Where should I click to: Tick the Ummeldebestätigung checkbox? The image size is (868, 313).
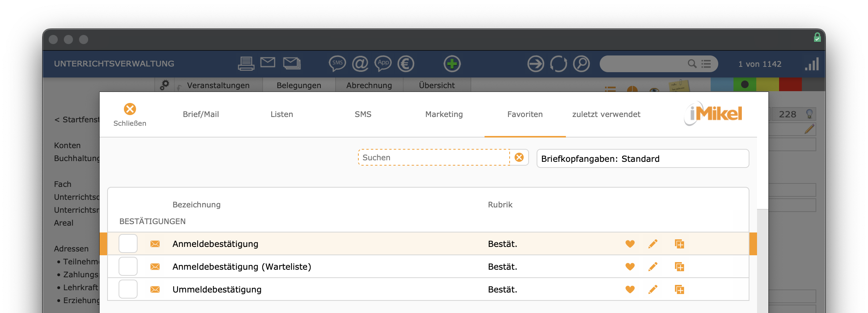coord(128,289)
